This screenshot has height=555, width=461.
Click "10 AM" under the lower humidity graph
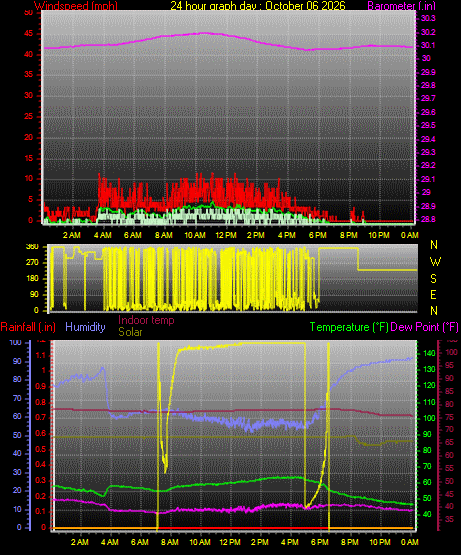(200, 542)
